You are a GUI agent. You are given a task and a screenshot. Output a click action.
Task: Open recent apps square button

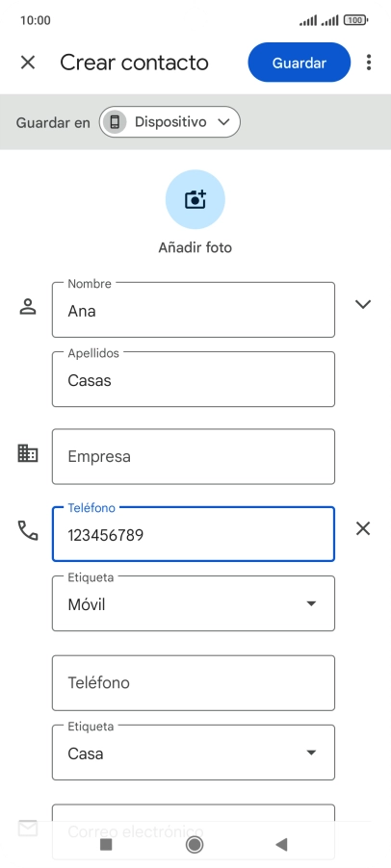pos(106,844)
